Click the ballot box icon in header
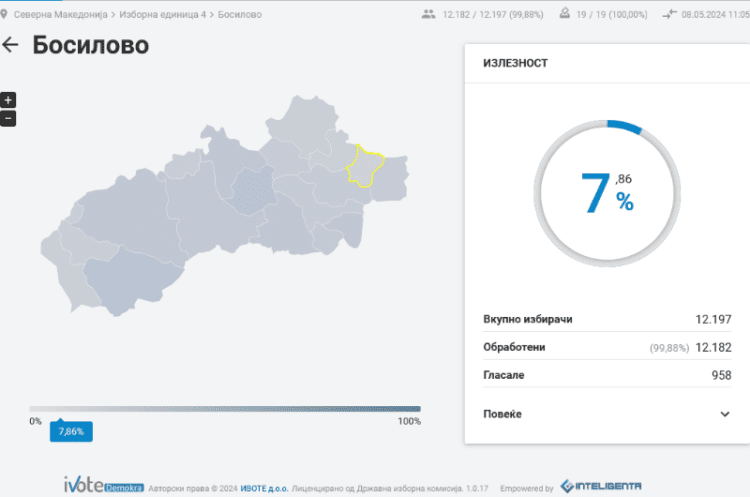This screenshot has width=750, height=497. [x=564, y=14]
